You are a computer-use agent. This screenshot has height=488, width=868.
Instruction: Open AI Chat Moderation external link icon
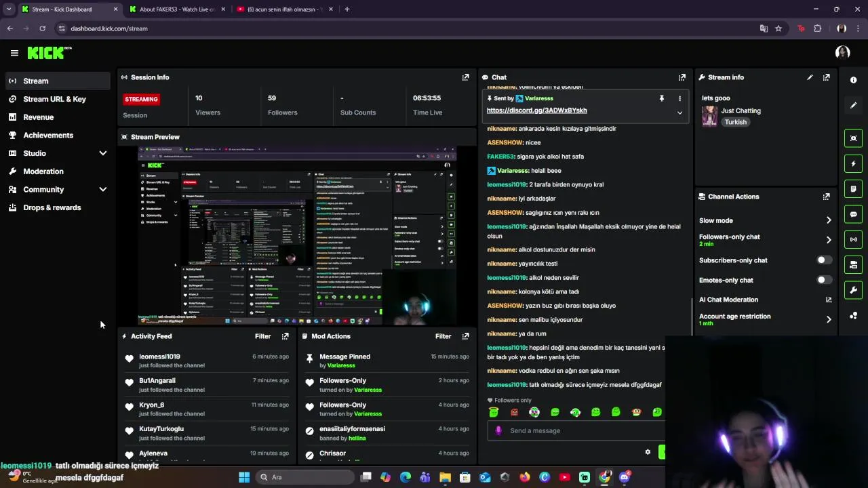[x=829, y=300]
